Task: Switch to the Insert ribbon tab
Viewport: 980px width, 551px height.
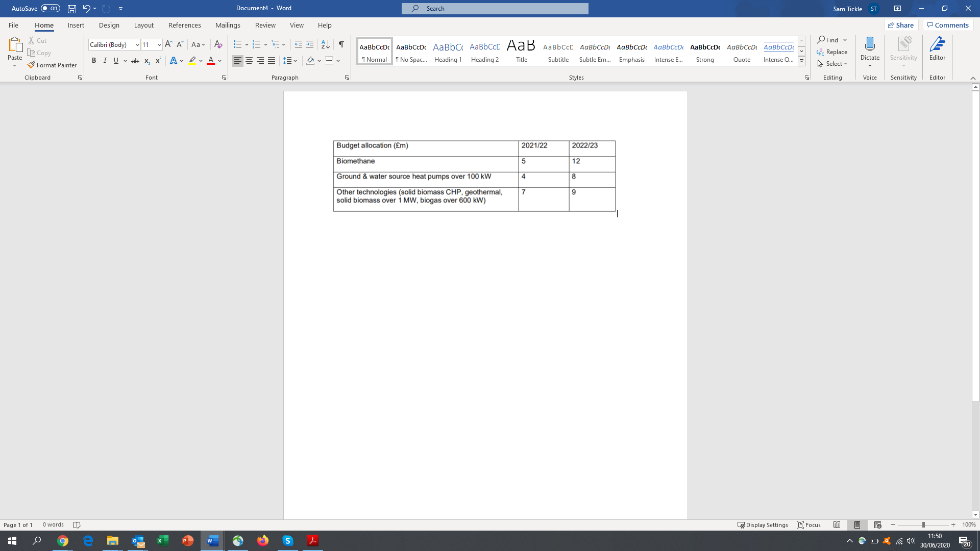Action: click(76, 25)
